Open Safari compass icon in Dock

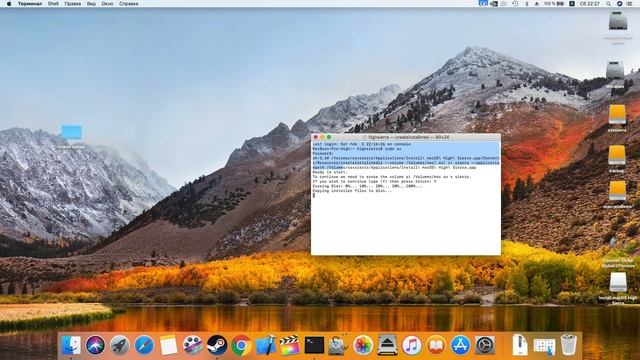click(x=144, y=345)
